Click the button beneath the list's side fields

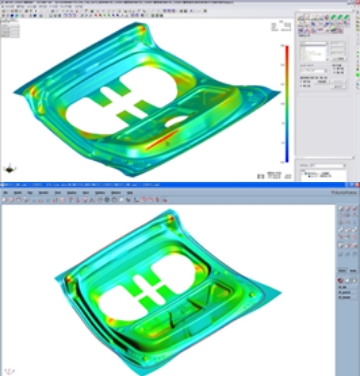(x=338, y=59)
